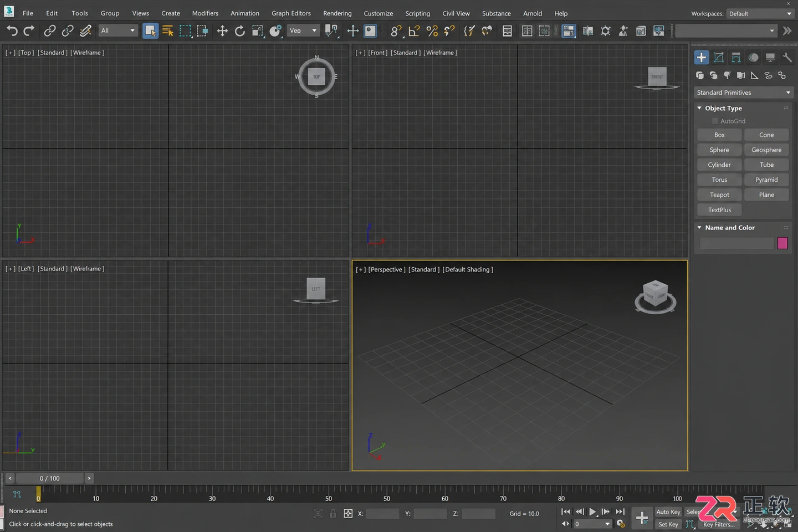Open the Modify command panel tab
The width and height of the screenshot is (798, 532).
(719, 57)
